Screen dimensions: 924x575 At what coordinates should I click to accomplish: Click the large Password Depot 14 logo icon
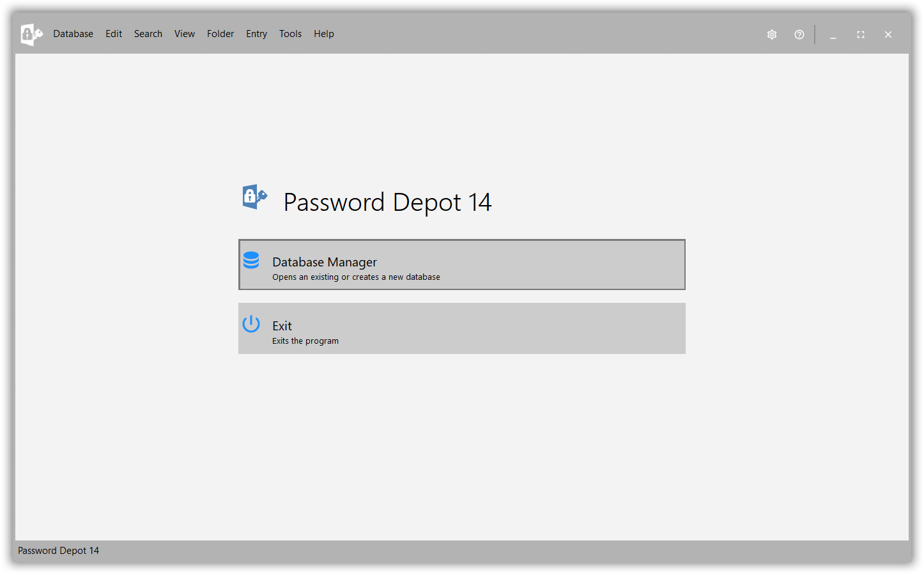[x=255, y=197]
